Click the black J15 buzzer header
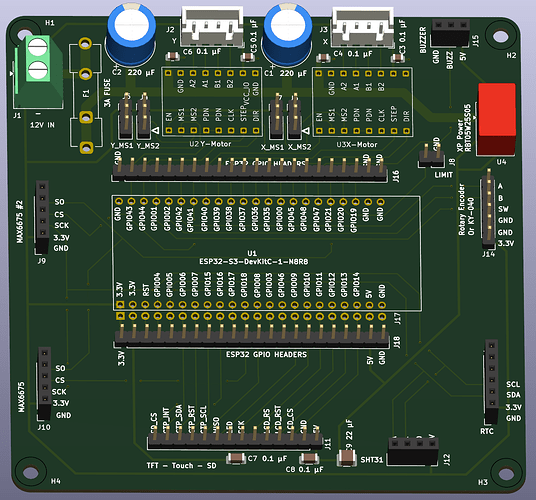This screenshot has height=500, width=536. 450,33
